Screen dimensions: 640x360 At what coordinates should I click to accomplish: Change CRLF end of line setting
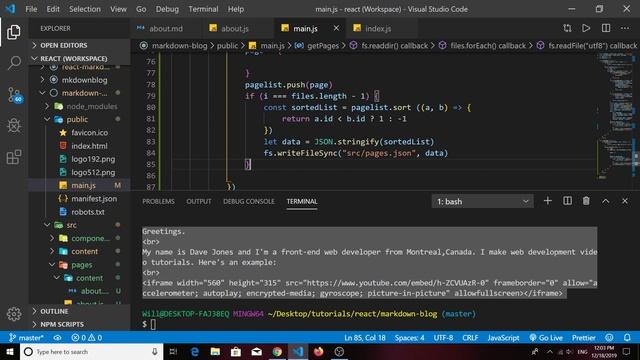coord(470,338)
